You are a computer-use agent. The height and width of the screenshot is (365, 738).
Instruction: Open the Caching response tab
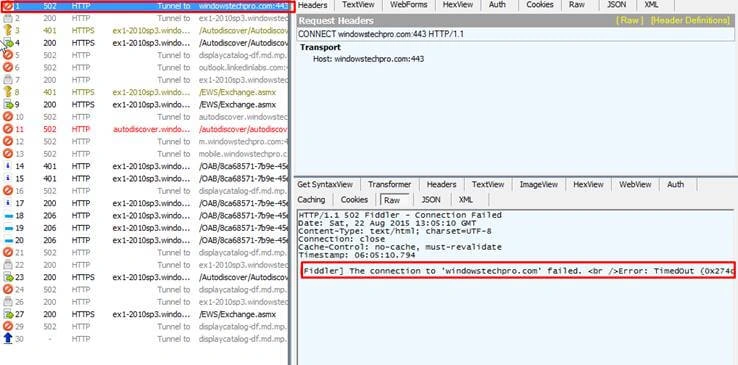[311, 200]
